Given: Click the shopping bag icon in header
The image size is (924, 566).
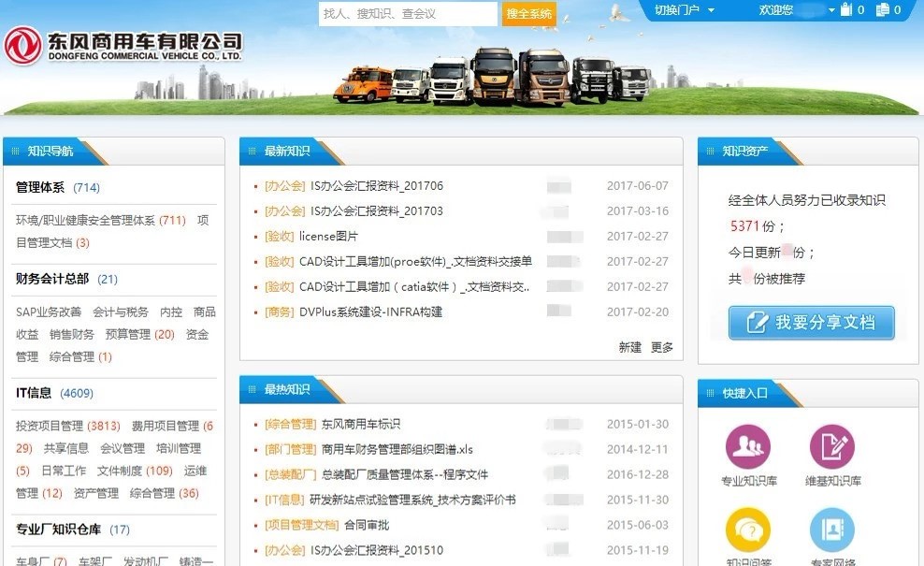Looking at the screenshot, I should 846,10.
